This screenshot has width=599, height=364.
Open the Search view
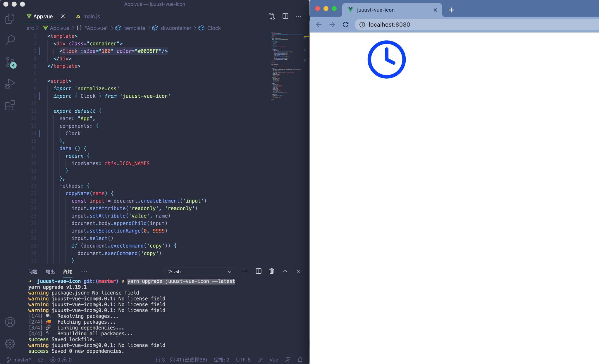click(10, 40)
